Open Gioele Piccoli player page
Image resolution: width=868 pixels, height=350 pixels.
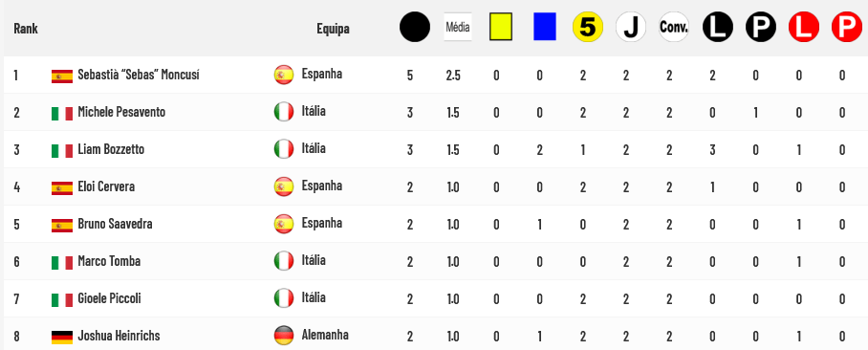[x=109, y=298]
